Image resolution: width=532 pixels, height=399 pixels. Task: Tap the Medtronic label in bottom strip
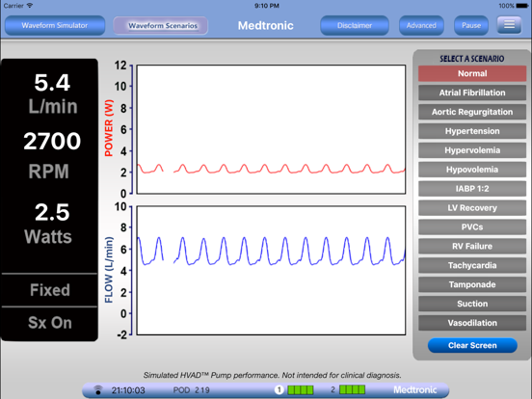[415, 389]
